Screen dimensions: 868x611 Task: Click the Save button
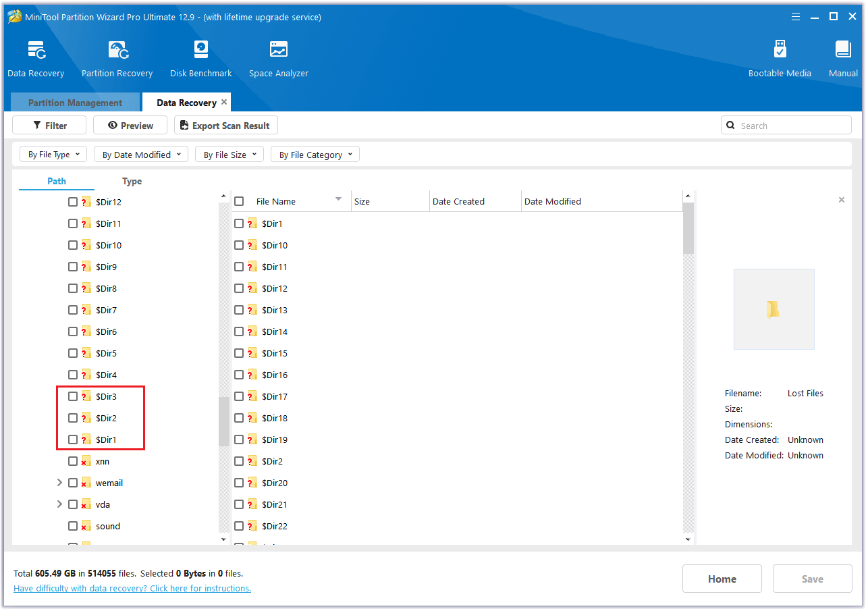click(812, 579)
